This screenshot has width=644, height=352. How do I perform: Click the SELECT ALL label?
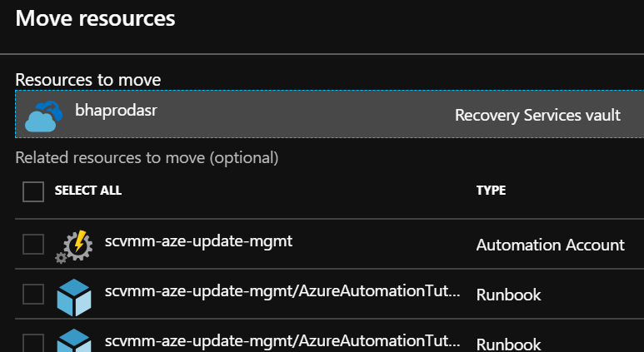pyautogui.click(x=87, y=191)
